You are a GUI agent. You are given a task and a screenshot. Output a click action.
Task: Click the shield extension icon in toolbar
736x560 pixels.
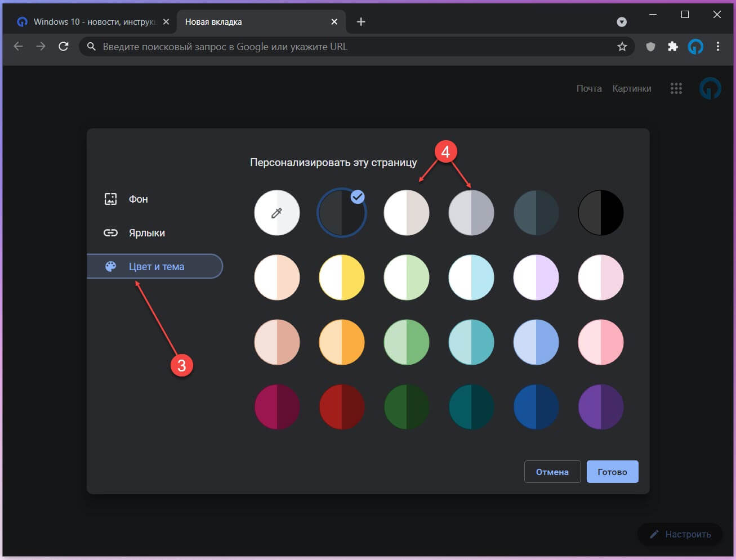tap(650, 47)
